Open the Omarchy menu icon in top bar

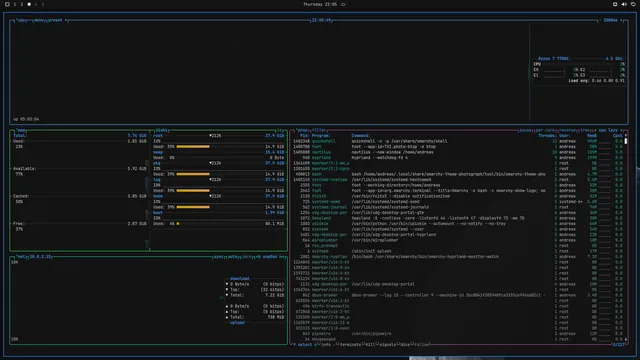[7, 4]
